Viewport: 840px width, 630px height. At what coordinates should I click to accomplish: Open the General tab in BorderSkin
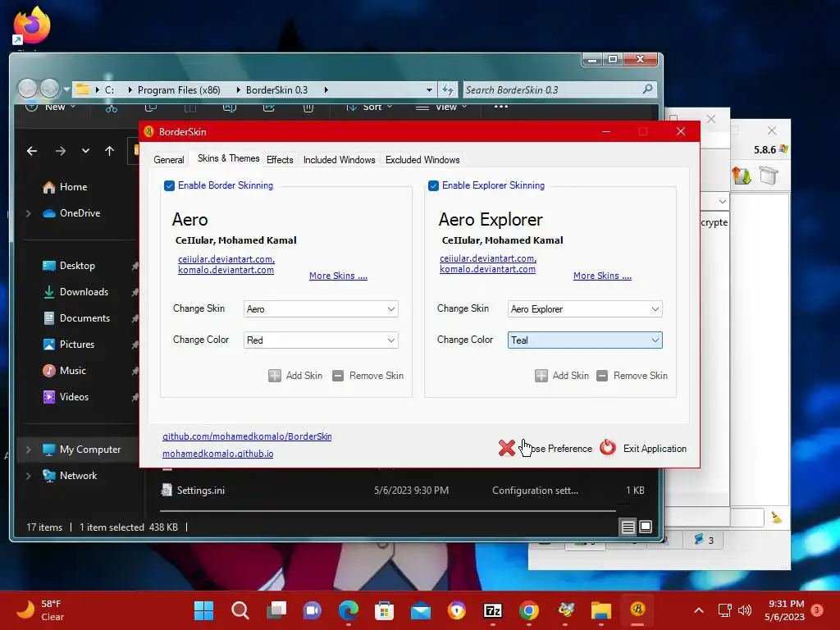[x=169, y=160]
